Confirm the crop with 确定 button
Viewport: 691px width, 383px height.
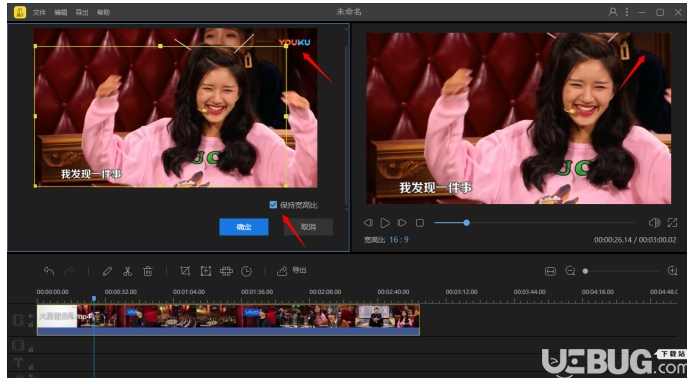(x=244, y=227)
